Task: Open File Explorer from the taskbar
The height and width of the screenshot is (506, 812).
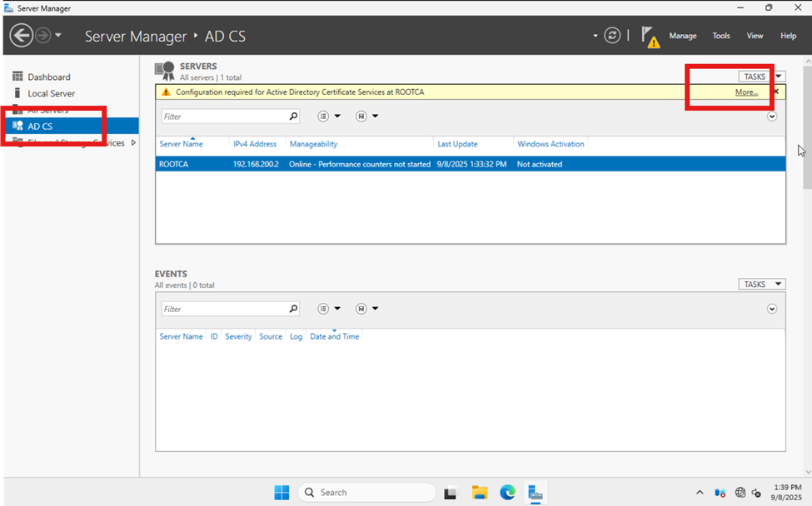Action: point(479,492)
